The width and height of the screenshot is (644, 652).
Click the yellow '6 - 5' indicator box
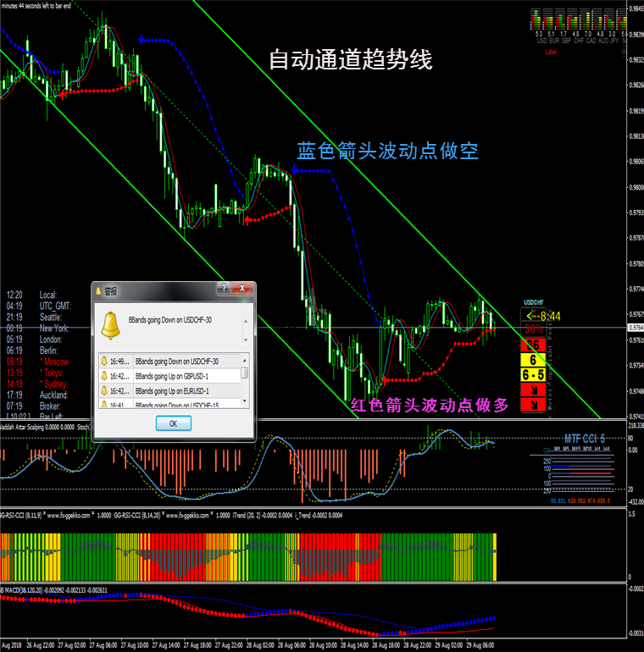pos(533,374)
